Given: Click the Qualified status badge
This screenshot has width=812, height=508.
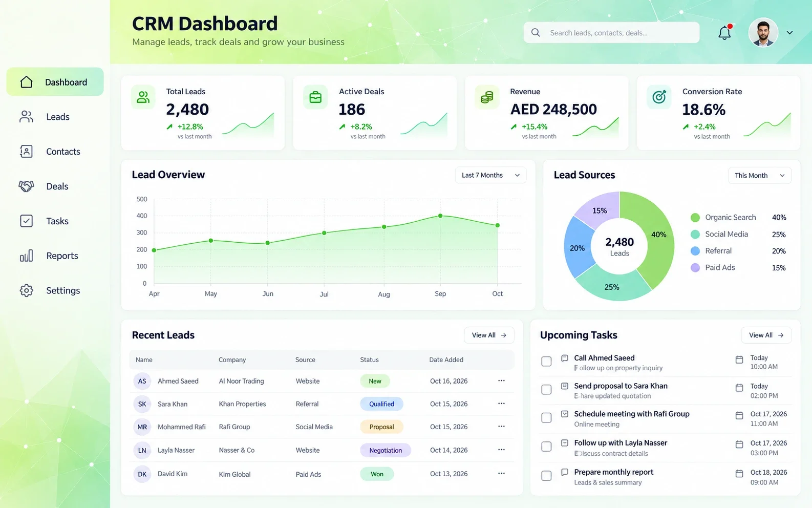Looking at the screenshot, I should pos(382,404).
